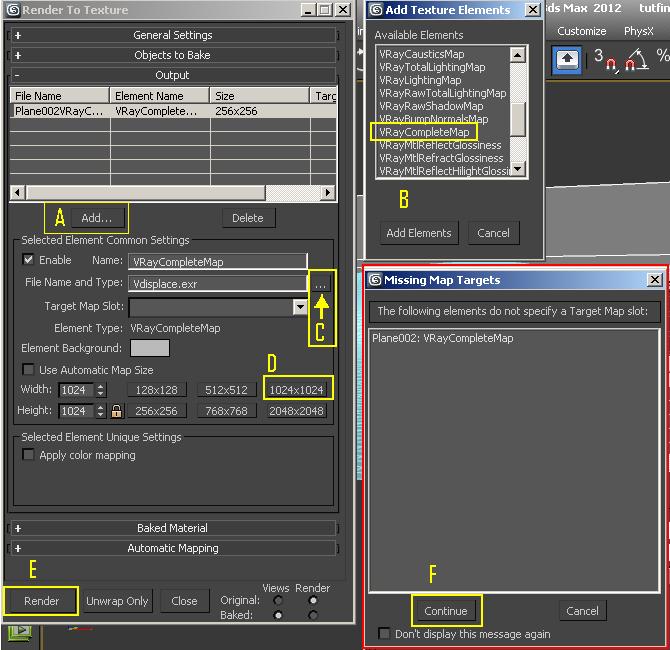Set map size to 128x128
The image size is (670, 650).
pos(156,390)
